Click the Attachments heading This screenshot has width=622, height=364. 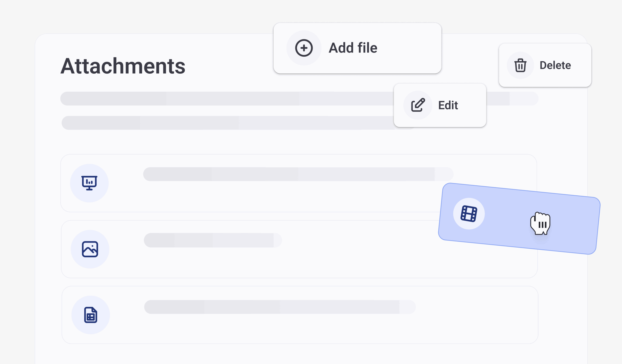coord(123,66)
